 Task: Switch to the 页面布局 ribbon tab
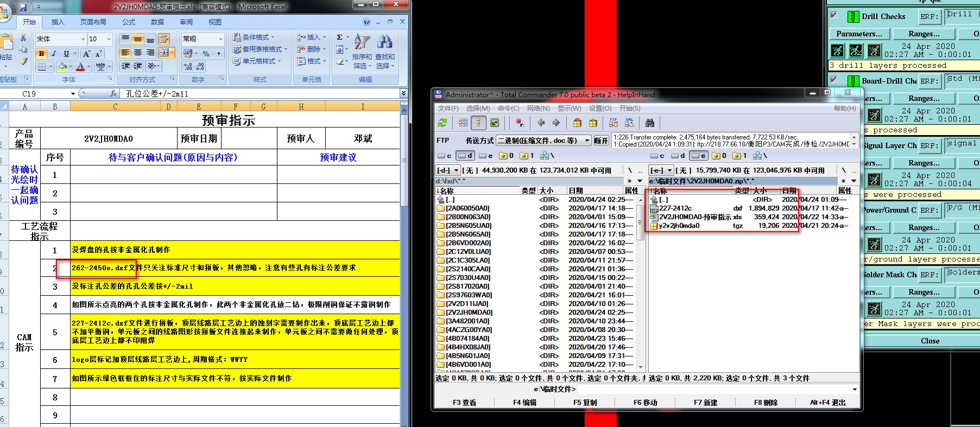[x=93, y=22]
